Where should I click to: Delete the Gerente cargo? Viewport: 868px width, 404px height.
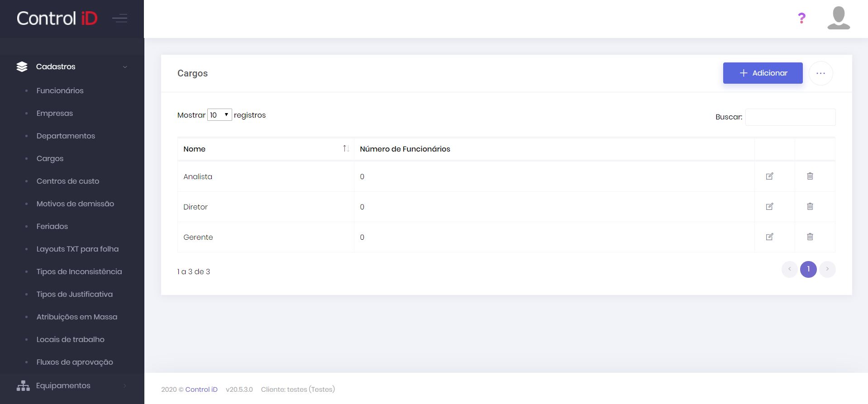click(810, 237)
